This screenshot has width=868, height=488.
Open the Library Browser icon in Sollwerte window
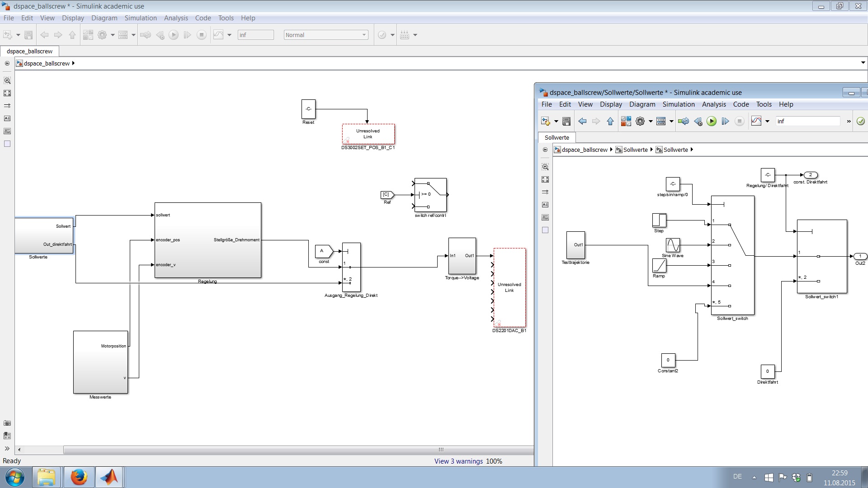coord(626,121)
